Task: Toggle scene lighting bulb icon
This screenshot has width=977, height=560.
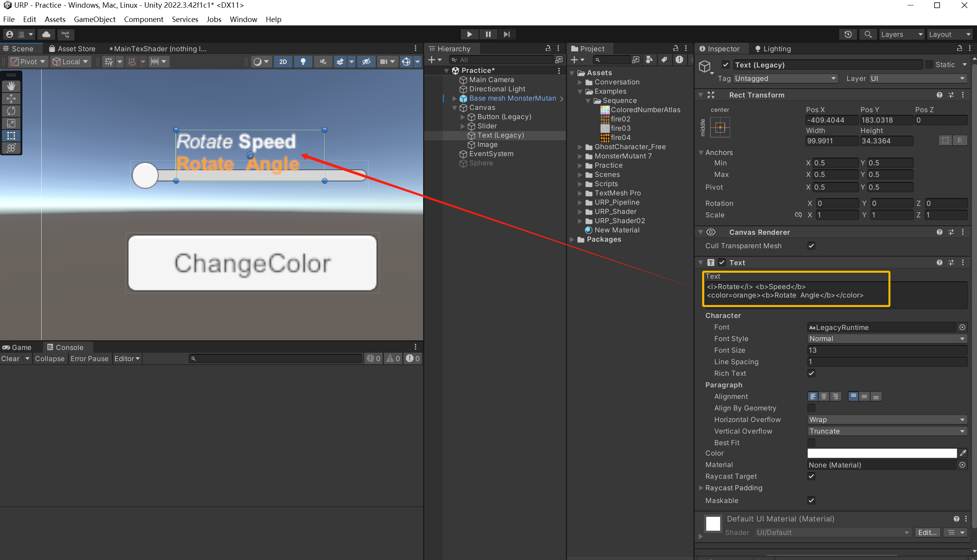Action: pyautogui.click(x=303, y=62)
